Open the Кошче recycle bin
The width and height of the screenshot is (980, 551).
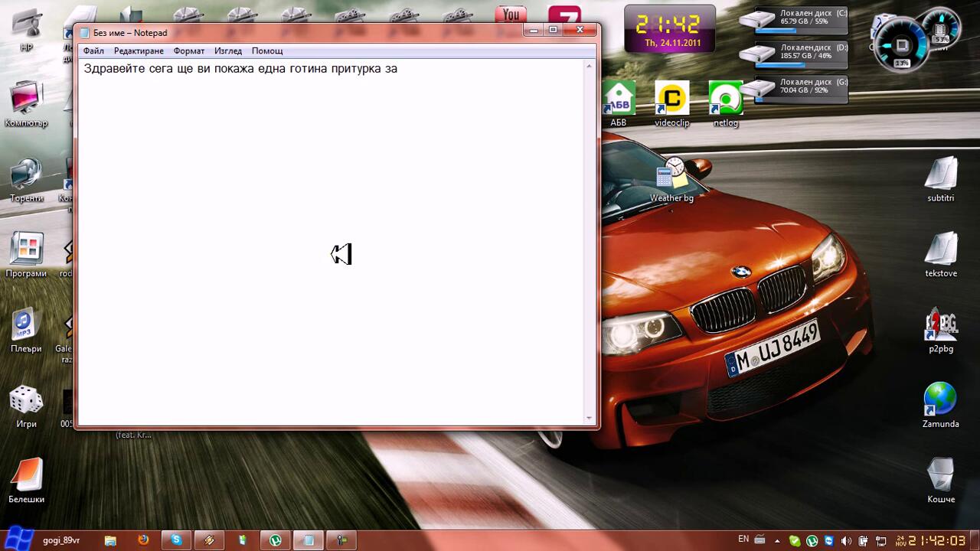941,475
